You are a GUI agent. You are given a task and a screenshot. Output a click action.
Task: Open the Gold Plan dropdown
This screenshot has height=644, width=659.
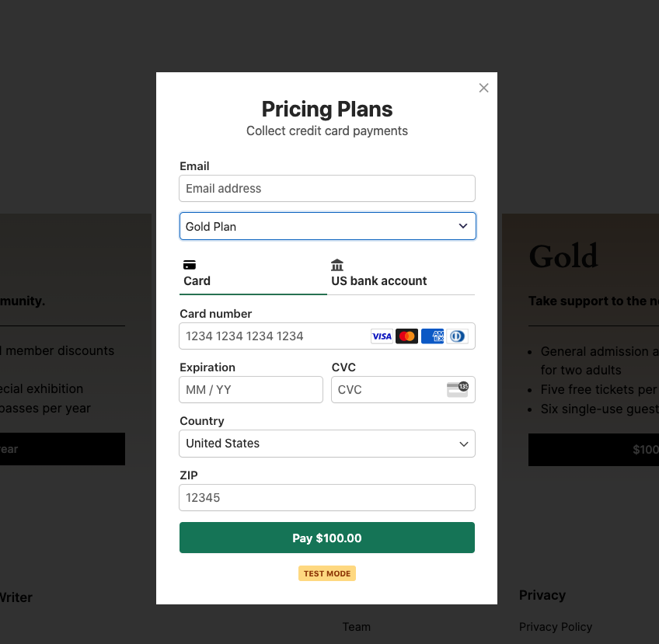(327, 226)
